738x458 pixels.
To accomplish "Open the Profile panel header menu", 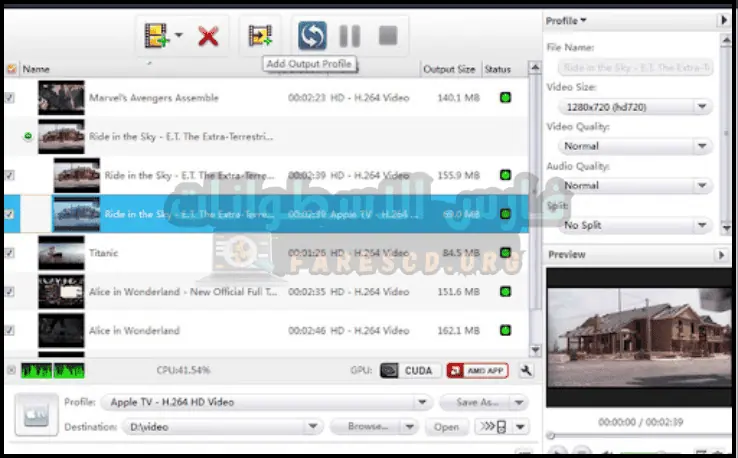I will pyautogui.click(x=566, y=20).
